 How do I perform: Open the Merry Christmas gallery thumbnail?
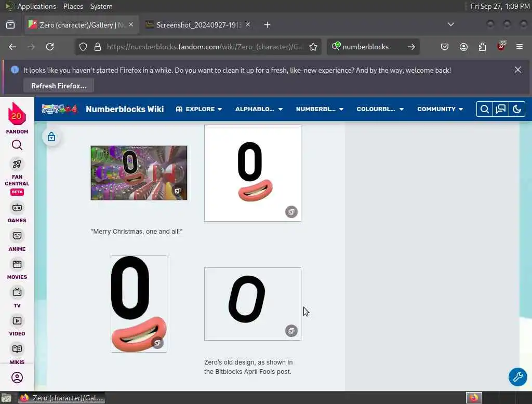point(139,173)
